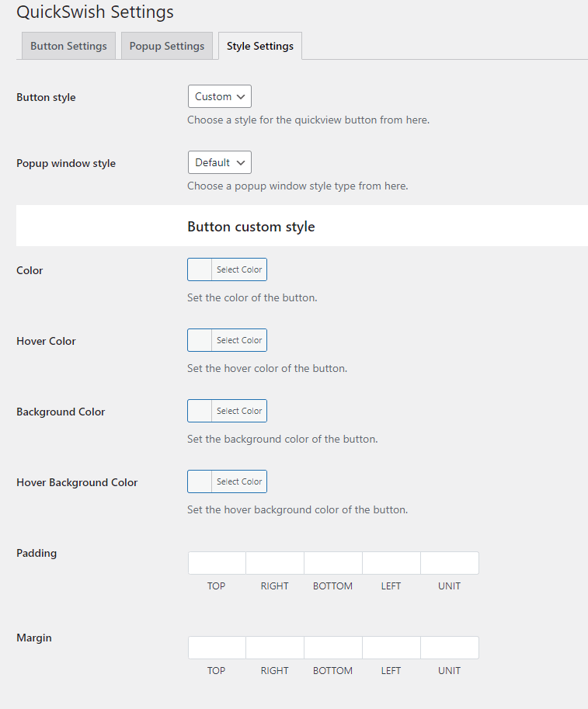
Task: Click 'Choose a popup window style type' description
Action: [x=297, y=186]
